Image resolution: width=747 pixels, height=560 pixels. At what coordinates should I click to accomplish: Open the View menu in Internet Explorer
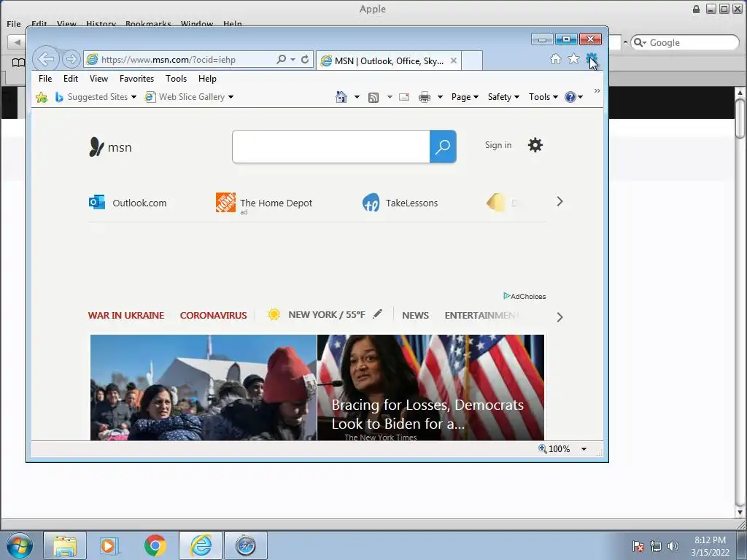point(98,79)
